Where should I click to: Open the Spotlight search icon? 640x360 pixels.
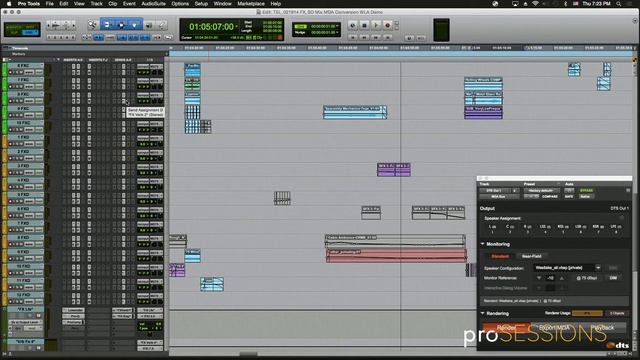click(x=619, y=4)
